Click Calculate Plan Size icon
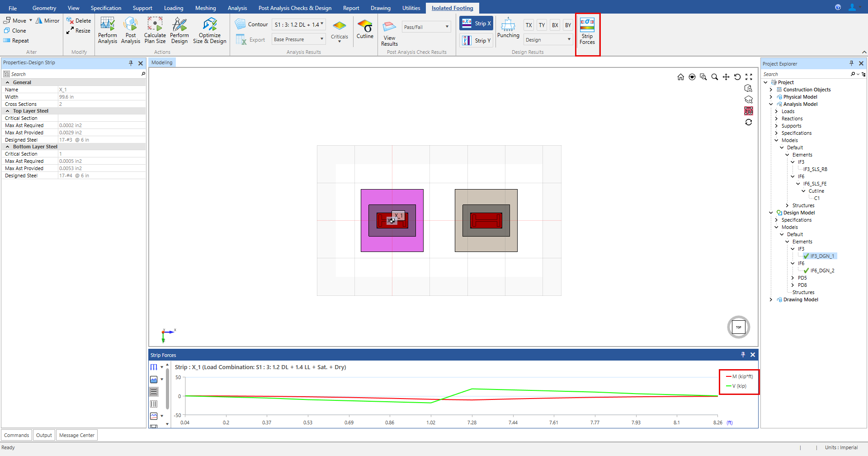 (x=155, y=30)
